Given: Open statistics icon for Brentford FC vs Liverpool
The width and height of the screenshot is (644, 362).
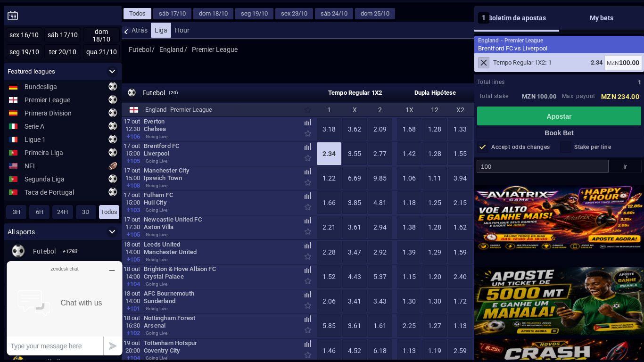Looking at the screenshot, I should [x=308, y=147].
